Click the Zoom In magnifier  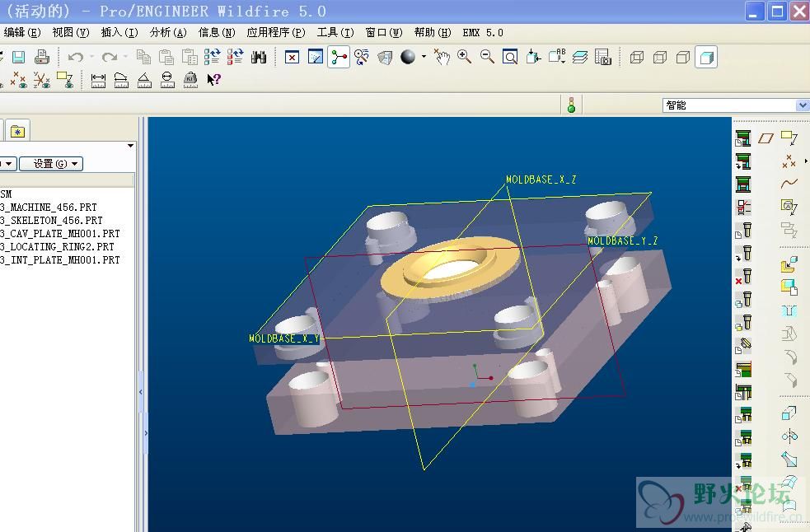click(x=464, y=57)
